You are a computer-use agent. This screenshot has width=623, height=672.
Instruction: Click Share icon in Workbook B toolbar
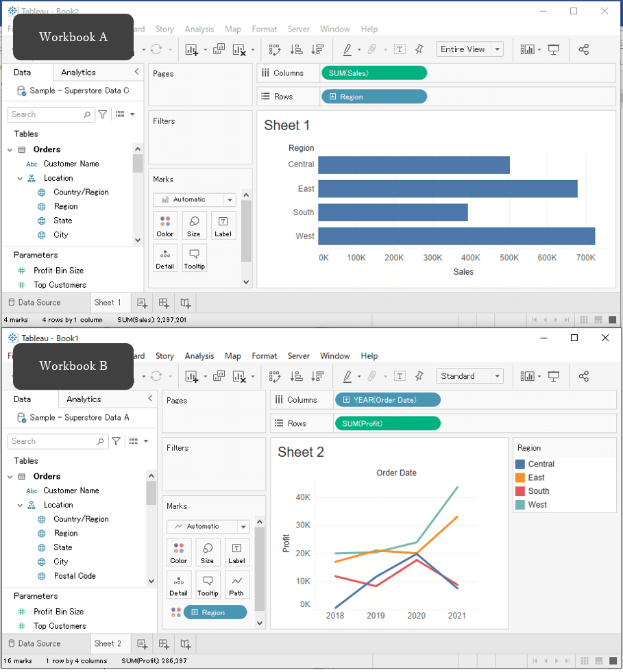coord(583,376)
